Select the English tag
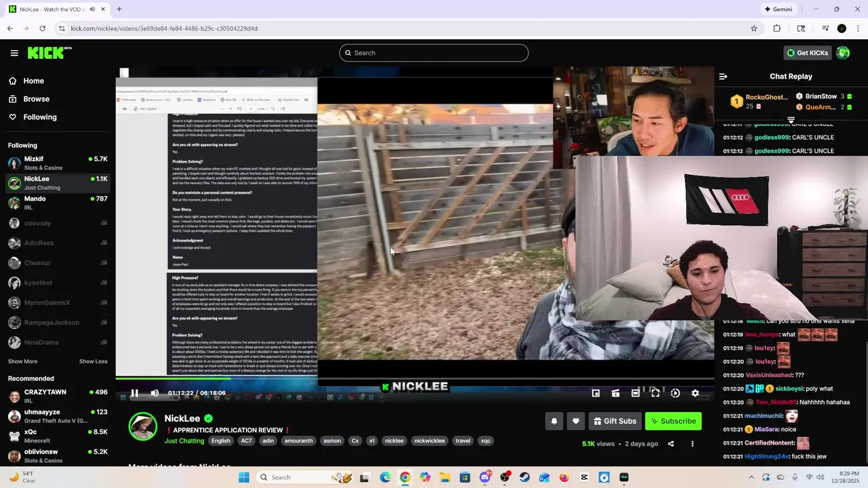Image resolution: width=868 pixels, height=488 pixels. 220,441
